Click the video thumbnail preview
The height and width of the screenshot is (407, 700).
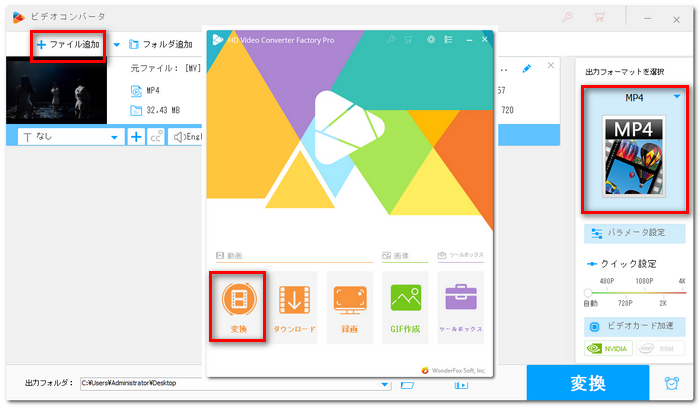pyautogui.click(x=56, y=91)
